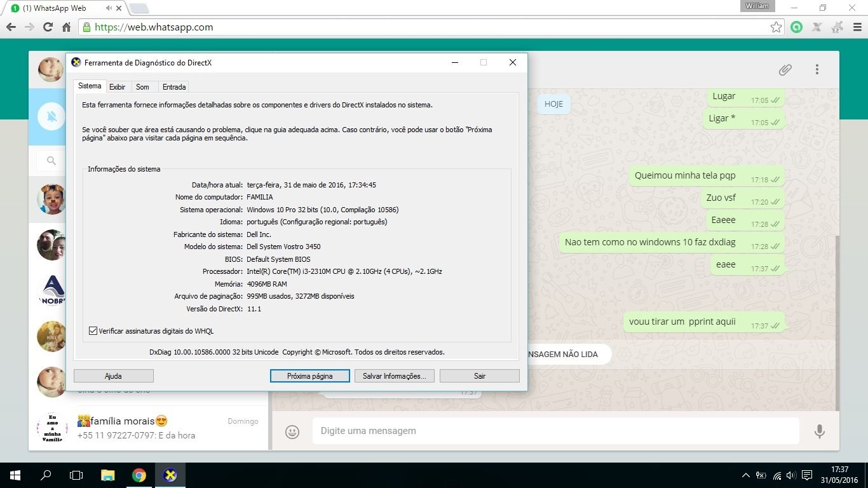Select the Sistema tab

coord(90,86)
